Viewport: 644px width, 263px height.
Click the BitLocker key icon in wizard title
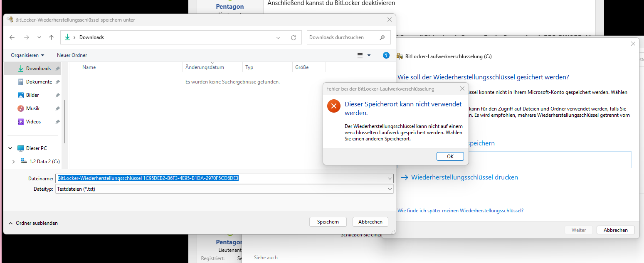tap(400, 56)
